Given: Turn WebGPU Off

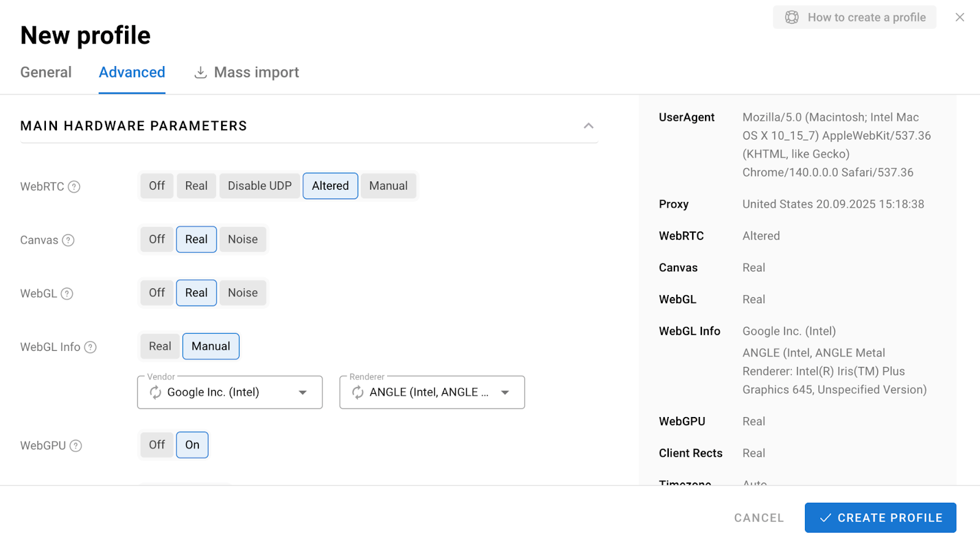Looking at the screenshot, I should pyautogui.click(x=157, y=445).
